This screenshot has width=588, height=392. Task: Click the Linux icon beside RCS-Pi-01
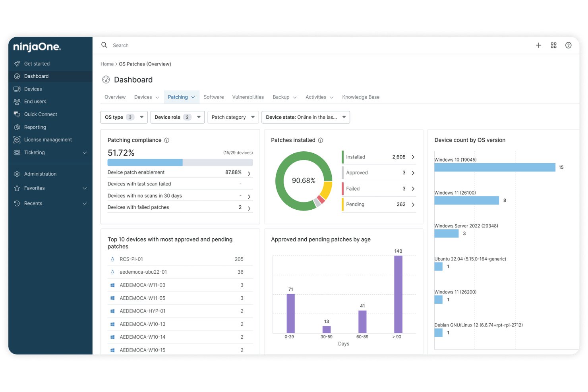click(x=112, y=259)
